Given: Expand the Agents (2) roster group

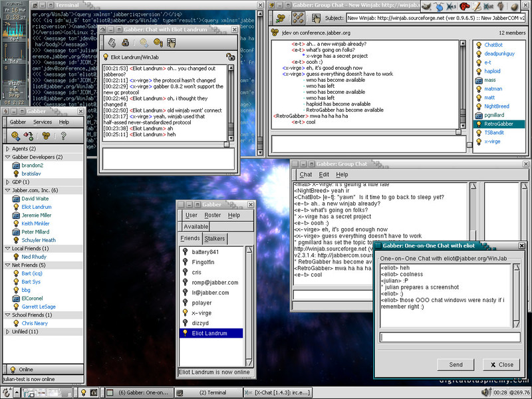Looking at the screenshot, I should click(7, 148).
